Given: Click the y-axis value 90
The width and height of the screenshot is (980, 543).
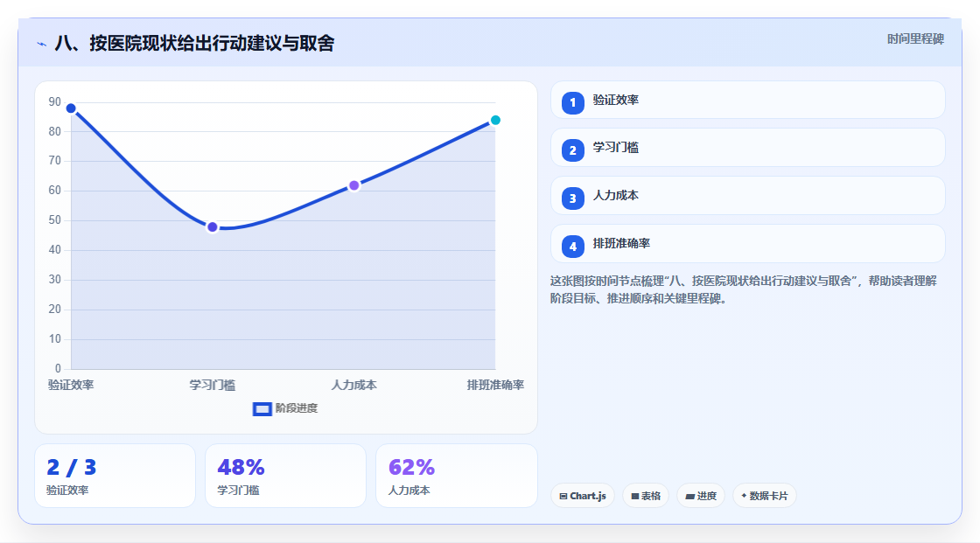Looking at the screenshot, I should pos(55,101).
